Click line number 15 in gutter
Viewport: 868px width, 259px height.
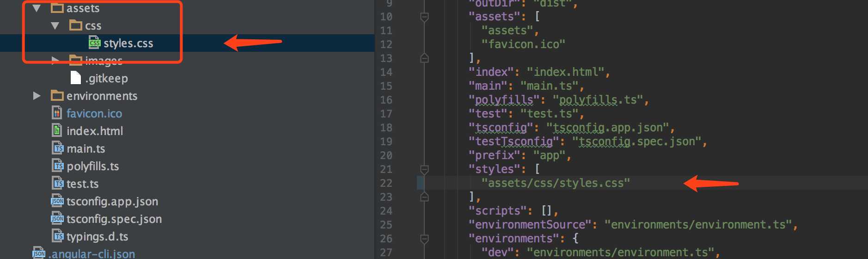coord(386,86)
